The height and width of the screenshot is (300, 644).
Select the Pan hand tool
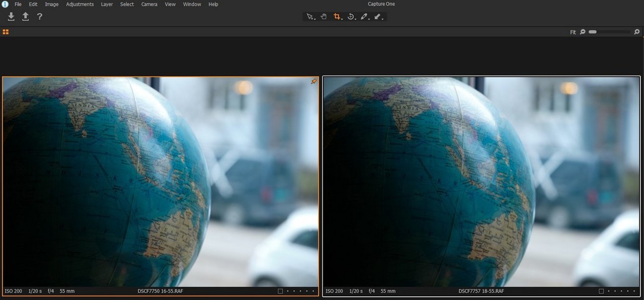[x=324, y=17]
